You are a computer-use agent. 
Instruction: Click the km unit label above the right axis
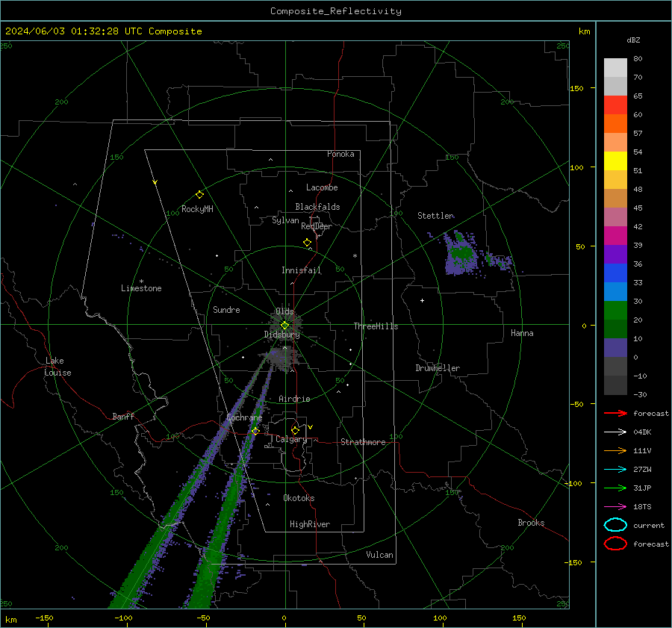tap(584, 31)
